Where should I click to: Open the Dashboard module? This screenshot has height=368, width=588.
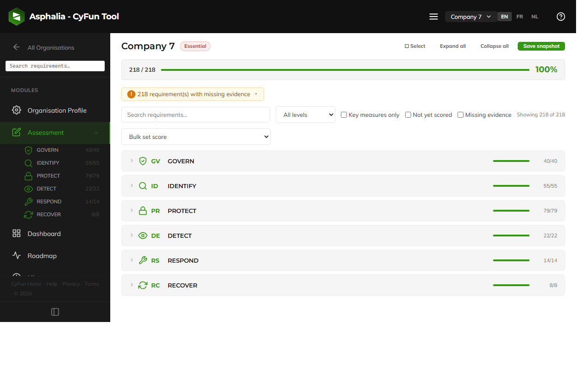[44, 233]
